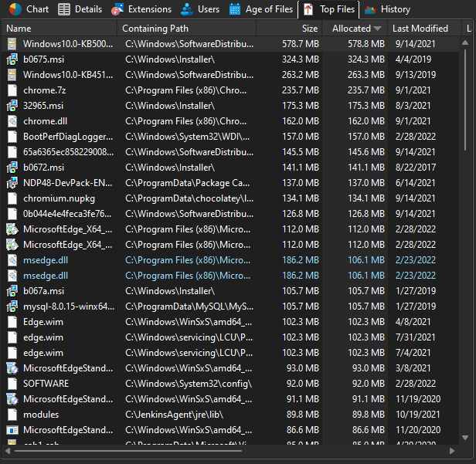The image size is (476, 464).
Task: Click the Age of Files calendar icon
Action: 235,9
